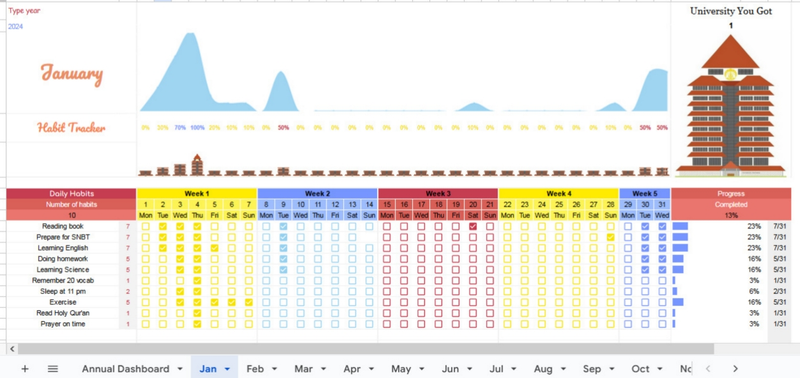This screenshot has height=378, width=800.
Task: Uncheck Learning Science on day 9
Action: pos(283,269)
